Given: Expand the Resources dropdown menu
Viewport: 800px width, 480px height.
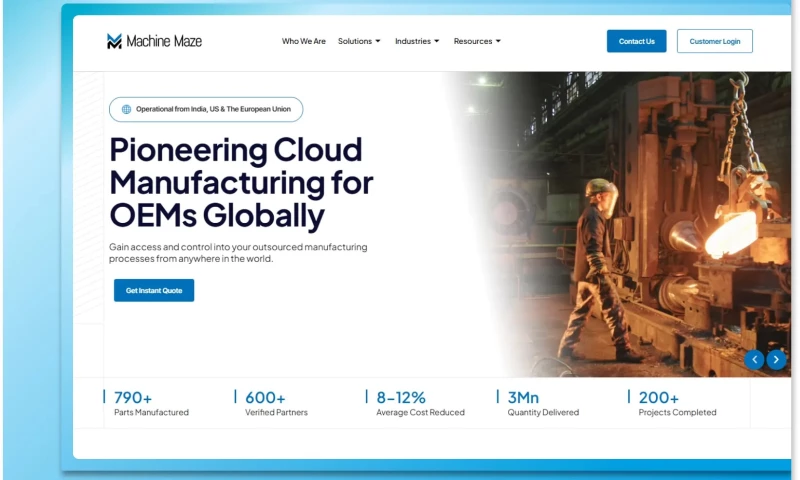Looking at the screenshot, I should [477, 41].
